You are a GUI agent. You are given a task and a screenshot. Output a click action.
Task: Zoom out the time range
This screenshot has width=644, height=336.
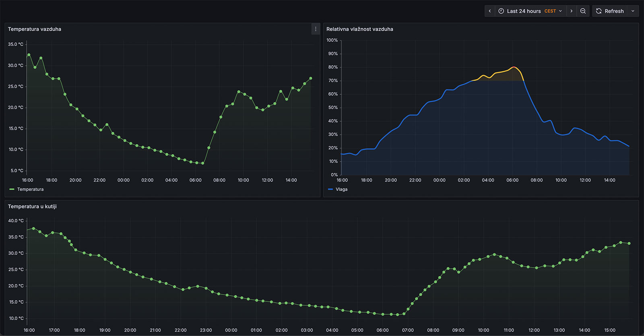pyautogui.click(x=583, y=11)
